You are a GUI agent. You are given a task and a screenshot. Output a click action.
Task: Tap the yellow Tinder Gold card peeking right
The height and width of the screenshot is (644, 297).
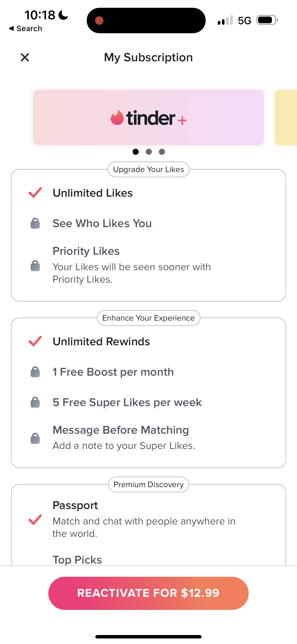[x=286, y=117]
